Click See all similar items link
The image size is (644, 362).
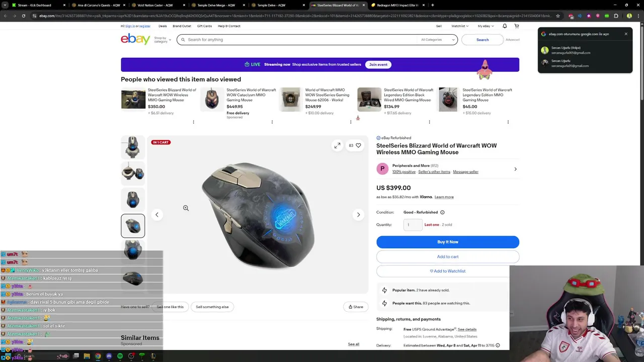[x=353, y=344]
